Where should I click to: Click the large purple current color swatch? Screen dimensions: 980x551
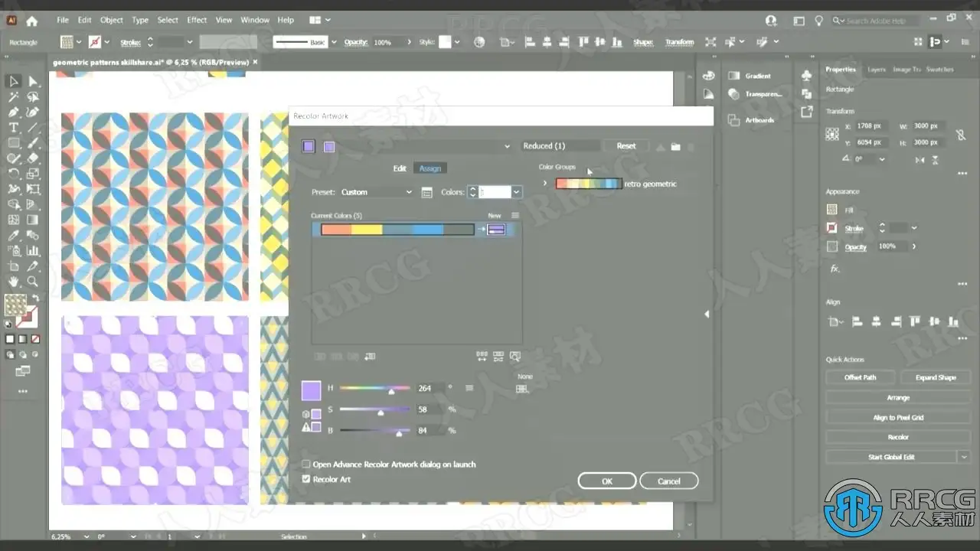pos(311,391)
